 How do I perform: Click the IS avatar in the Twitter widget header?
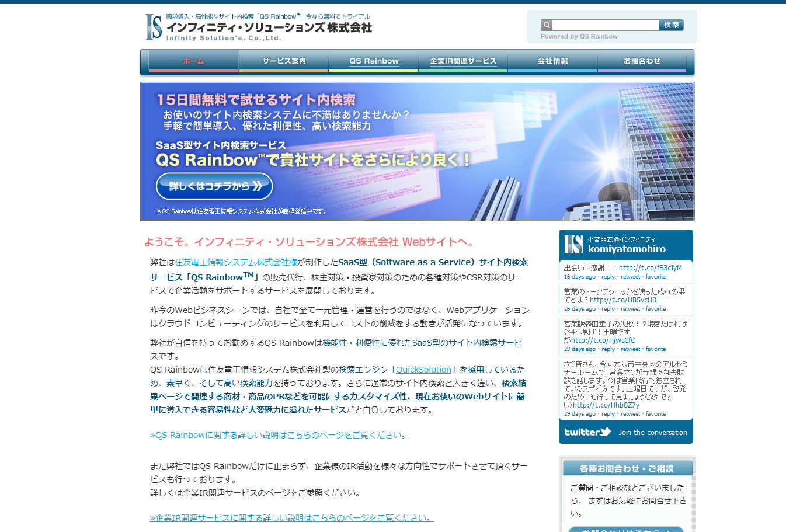tap(573, 244)
